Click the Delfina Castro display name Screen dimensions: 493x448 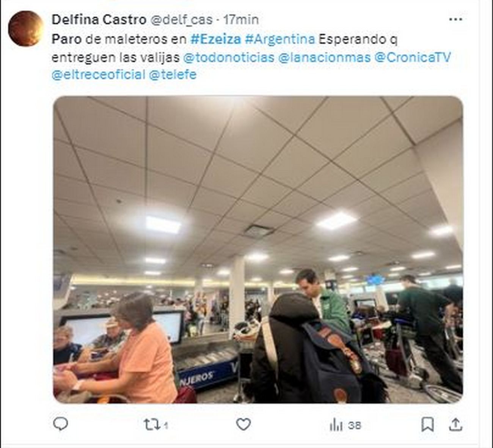(99, 19)
